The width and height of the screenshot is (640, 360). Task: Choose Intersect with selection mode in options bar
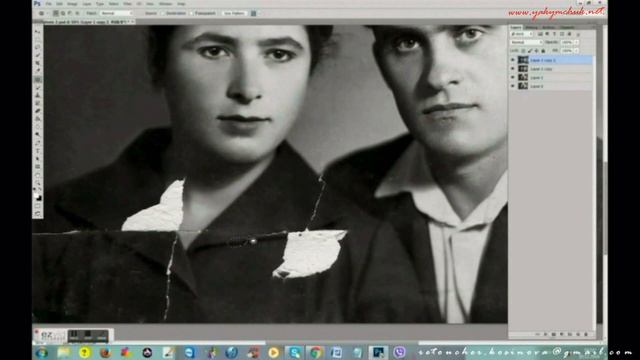pos(77,13)
